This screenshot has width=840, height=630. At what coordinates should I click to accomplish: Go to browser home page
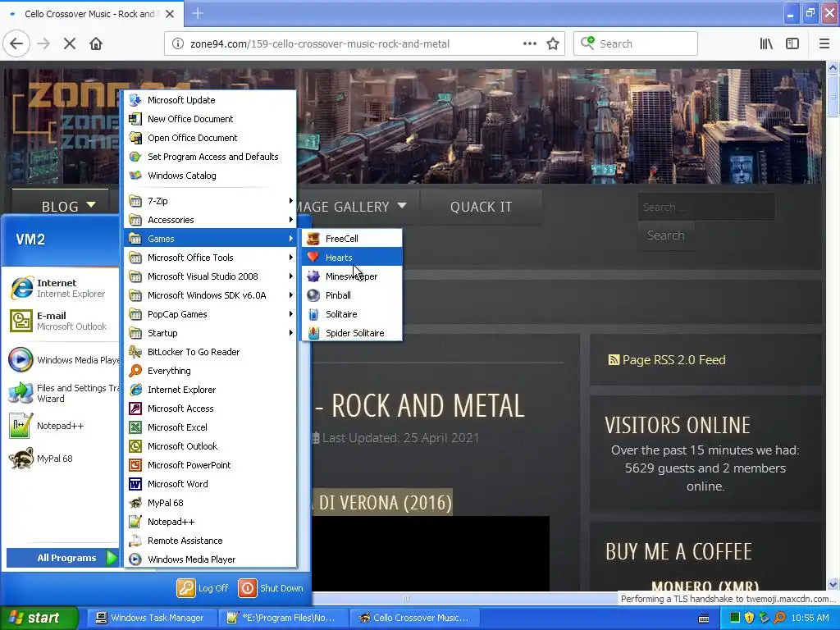pos(96,44)
